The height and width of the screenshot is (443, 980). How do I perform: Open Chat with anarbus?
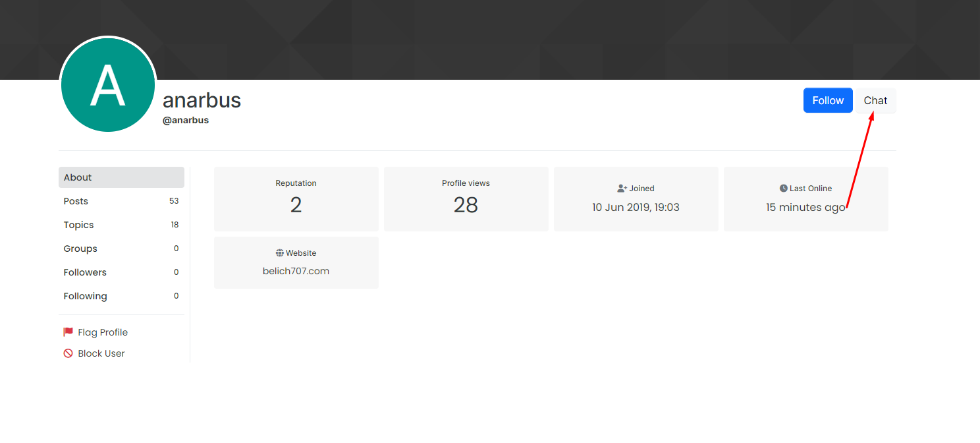(x=875, y=100)
